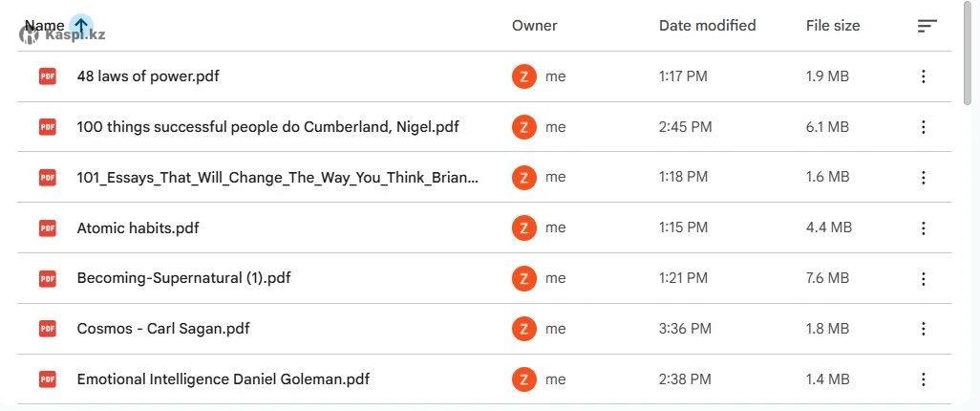Open more actions for Emotional Intelligence file
This screenshot has width=980, height=411.
coord(923,379)
